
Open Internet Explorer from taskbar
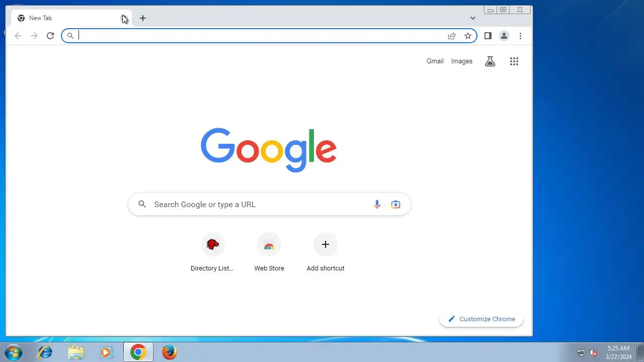coord(45,352)
